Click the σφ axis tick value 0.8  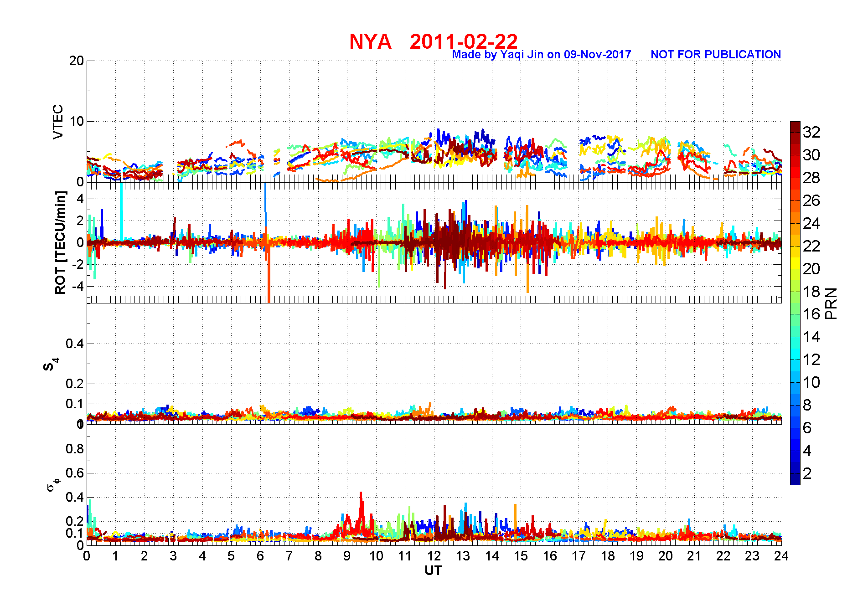coord(75,449)
